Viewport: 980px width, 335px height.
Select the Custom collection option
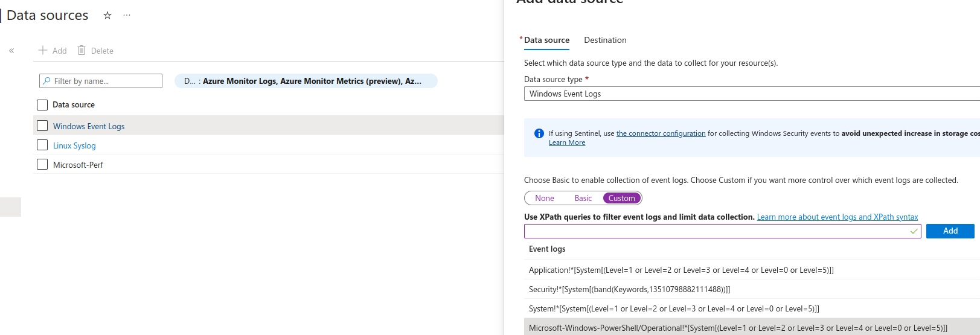(x=622, y=198)
